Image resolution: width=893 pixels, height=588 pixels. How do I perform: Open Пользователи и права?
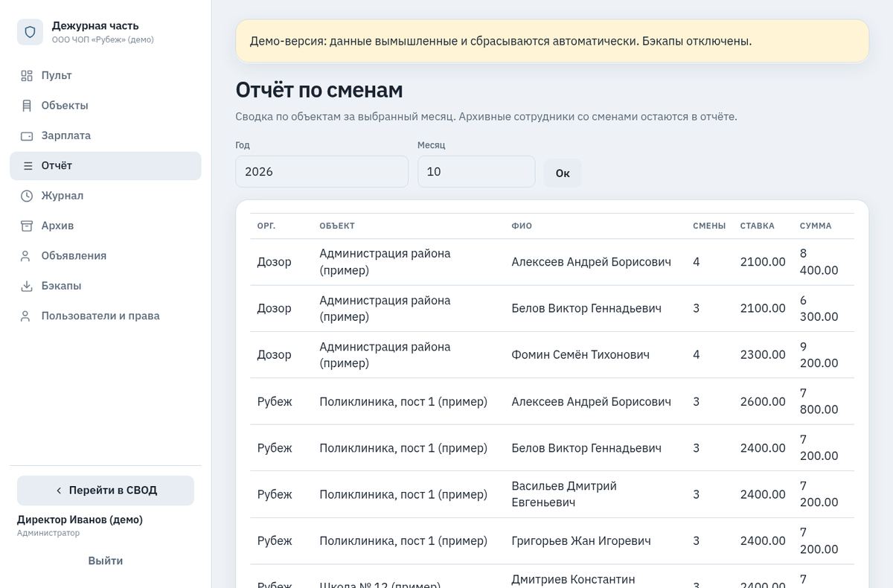[x=105, y=316]
